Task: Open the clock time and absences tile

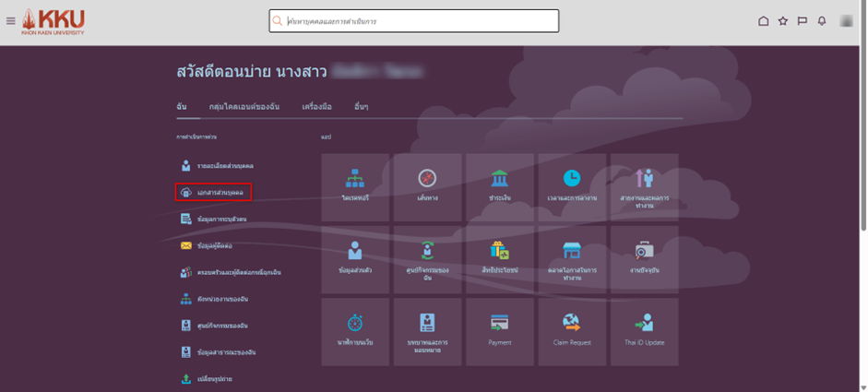Action: point(572,187)
